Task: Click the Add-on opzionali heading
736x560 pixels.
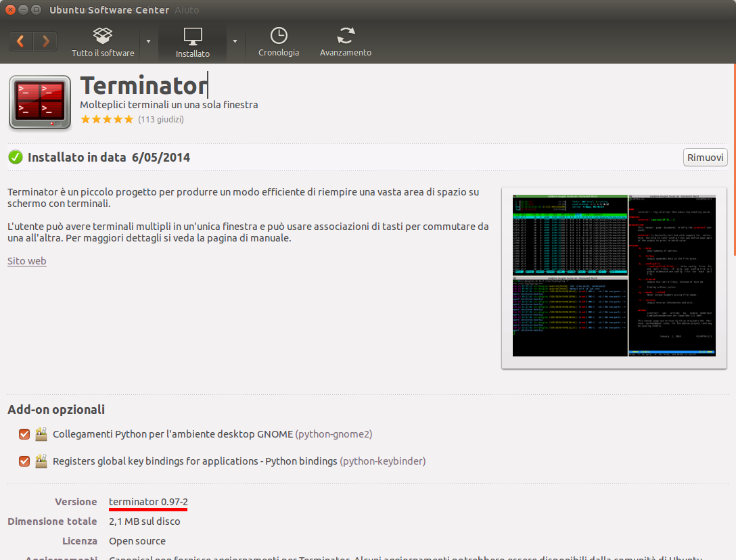Action: [x=56, y=410]
